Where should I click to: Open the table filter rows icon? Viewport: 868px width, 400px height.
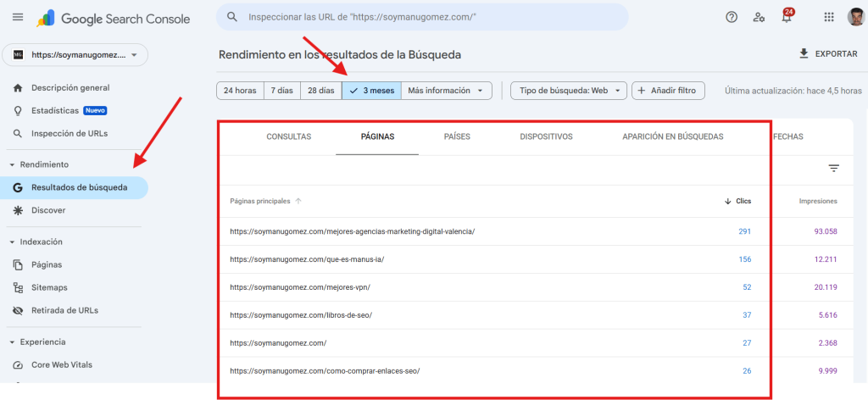(x=834, y=168)
